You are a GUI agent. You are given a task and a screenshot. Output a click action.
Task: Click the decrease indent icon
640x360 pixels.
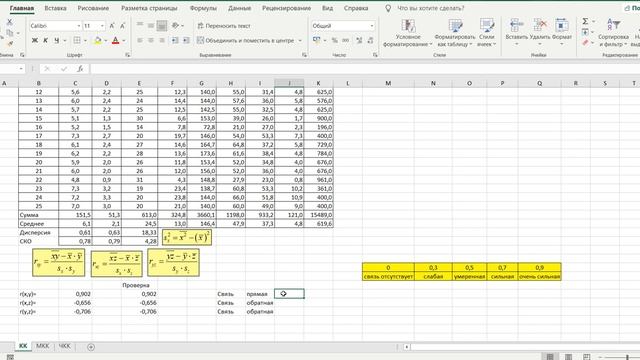tap(175, 40)
